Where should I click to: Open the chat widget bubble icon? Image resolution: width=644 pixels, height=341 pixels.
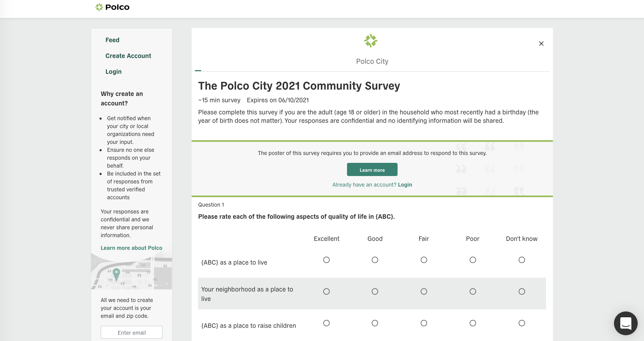[626, 323]
